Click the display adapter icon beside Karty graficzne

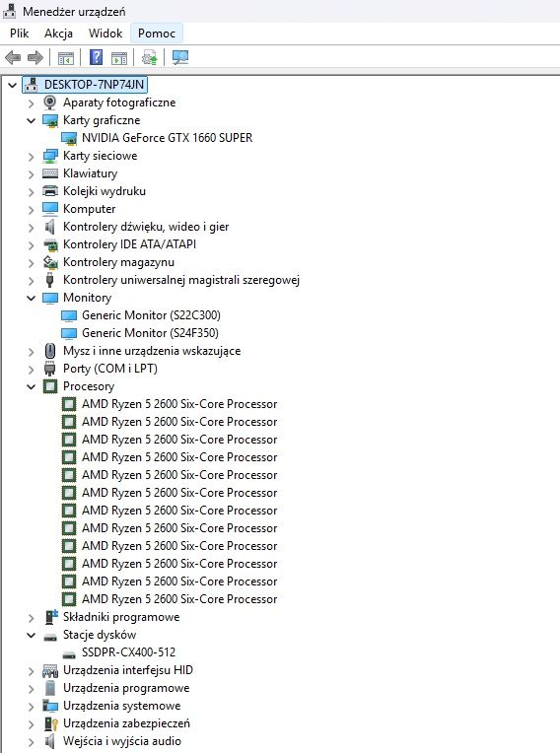pyautogui.click(x=50, y=120)
